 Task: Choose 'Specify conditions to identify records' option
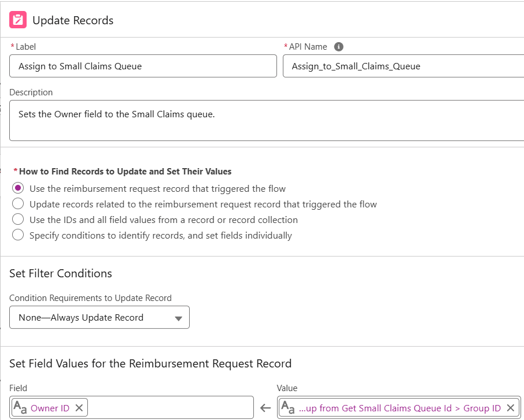(x=19, y=235)
